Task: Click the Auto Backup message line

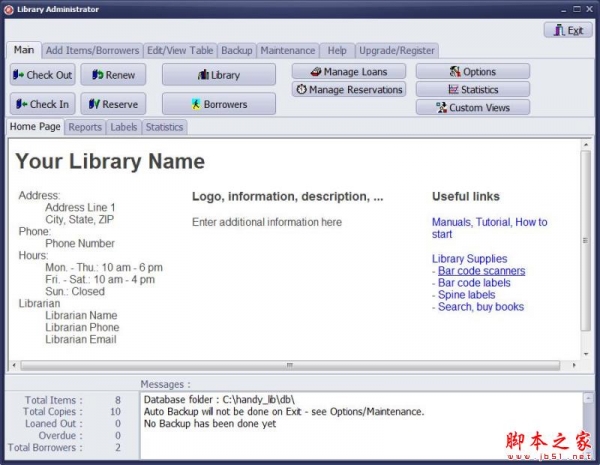Action: point(284,411)
